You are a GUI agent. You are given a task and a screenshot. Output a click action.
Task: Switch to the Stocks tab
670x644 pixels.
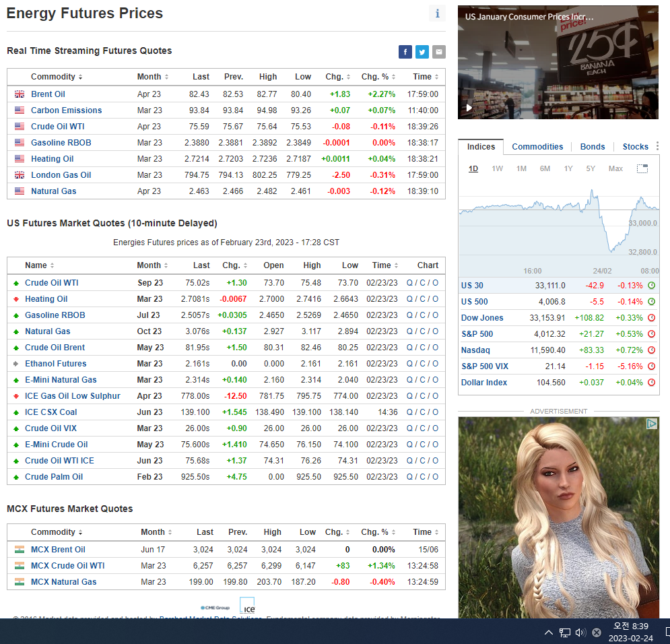[x=635, y=147]
